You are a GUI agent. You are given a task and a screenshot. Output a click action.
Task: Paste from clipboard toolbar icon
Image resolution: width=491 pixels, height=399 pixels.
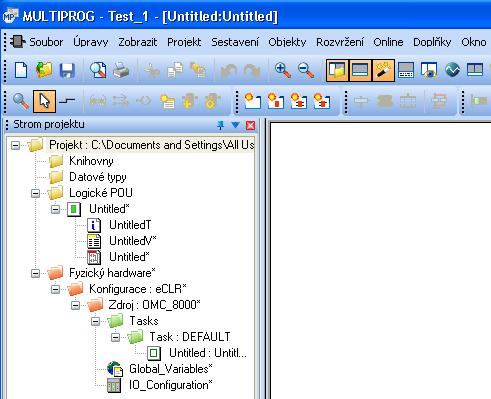(x=198, y=70)
